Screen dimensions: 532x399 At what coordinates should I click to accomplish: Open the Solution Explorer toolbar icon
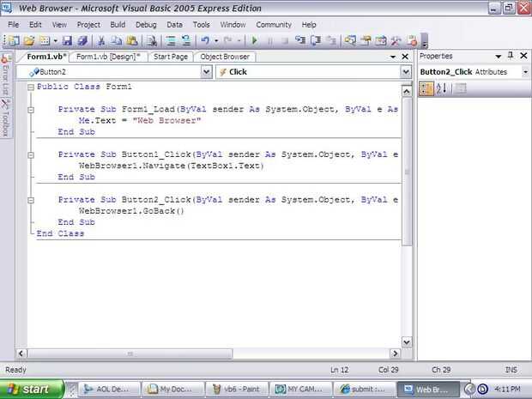pos(350,40)
